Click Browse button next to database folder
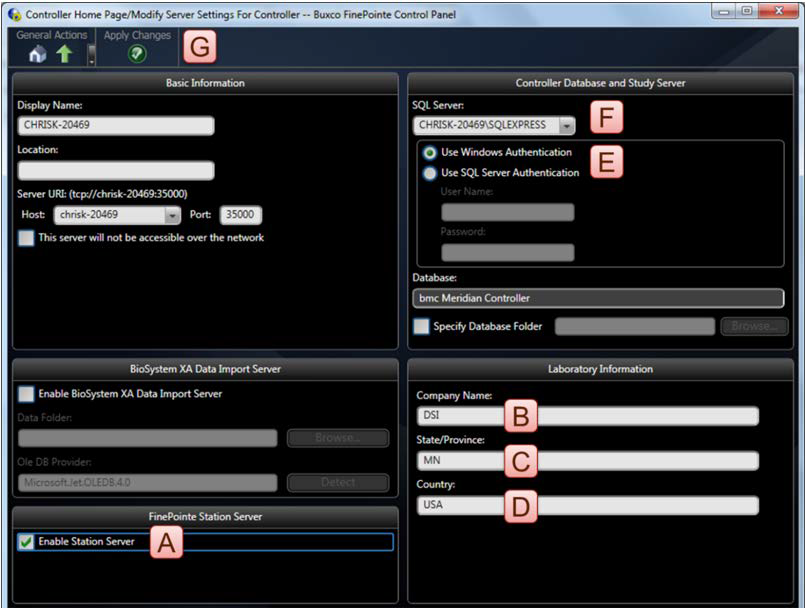This screenshot has width=805, height=608. [x=754, y=327]
